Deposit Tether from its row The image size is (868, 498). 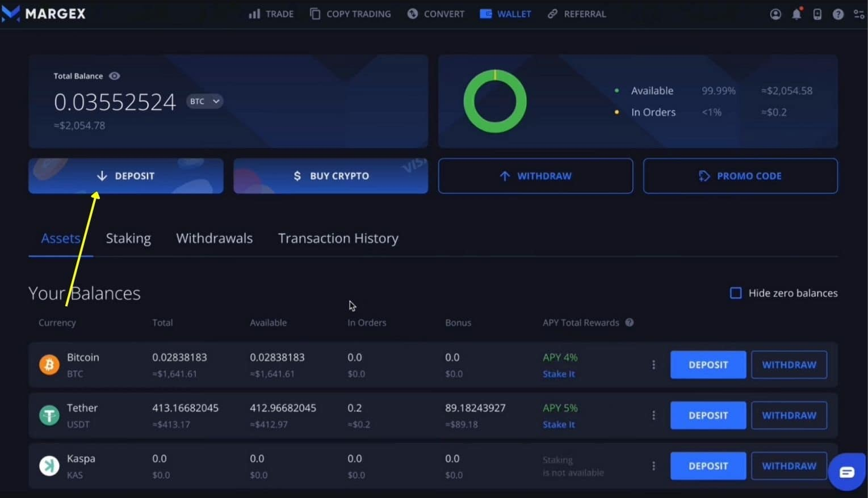tap(708, 415)
